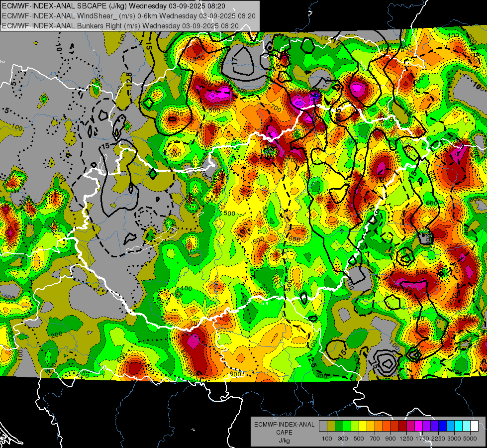487x448 pixels.
Task: Pick the gray legend swatch below 100
Action: click(x=323, y=426)
